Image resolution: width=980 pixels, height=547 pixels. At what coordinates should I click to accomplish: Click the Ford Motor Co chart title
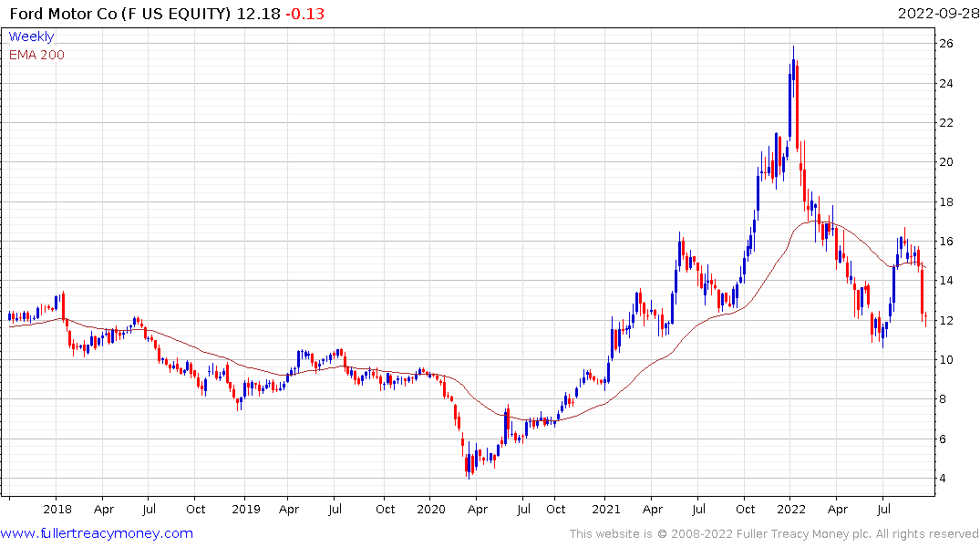pyautogui.click(x=120, y=14)
